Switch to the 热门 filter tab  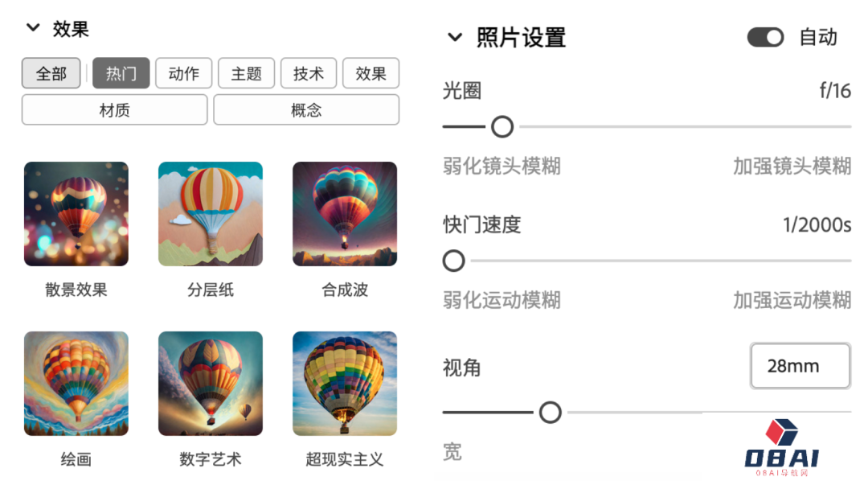121,73
